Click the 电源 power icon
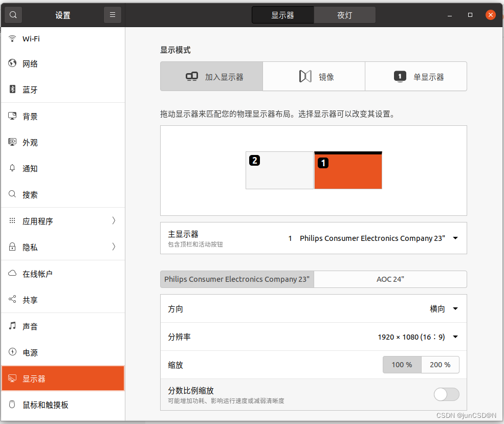This screenshot has height=424, width=504. [12, 352]
